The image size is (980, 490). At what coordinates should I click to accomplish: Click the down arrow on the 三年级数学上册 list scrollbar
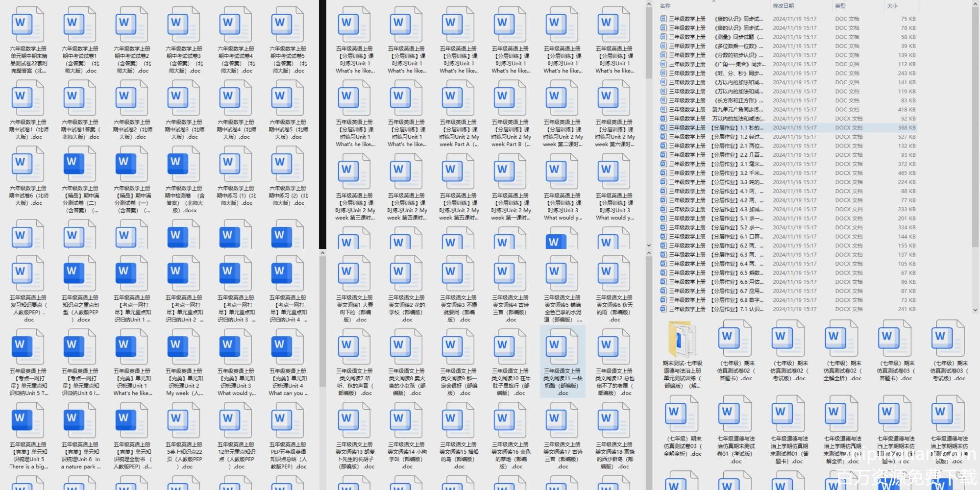click(975, 310)
